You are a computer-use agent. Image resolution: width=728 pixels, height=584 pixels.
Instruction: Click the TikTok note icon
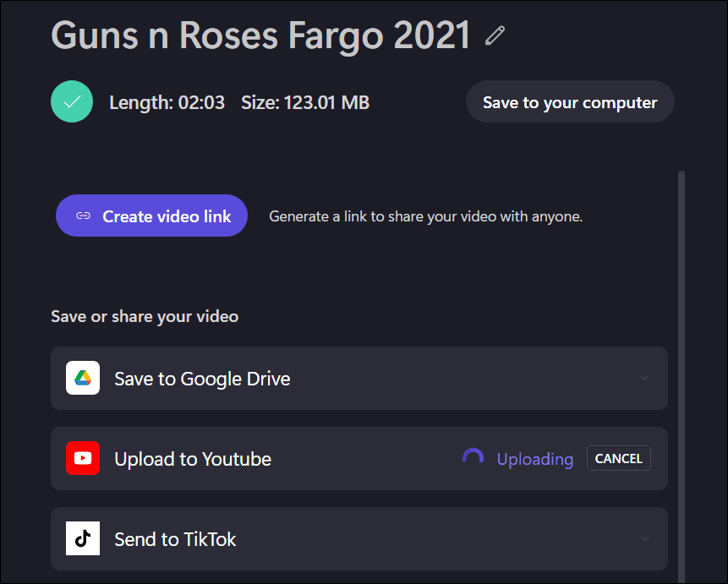(82, 538)
